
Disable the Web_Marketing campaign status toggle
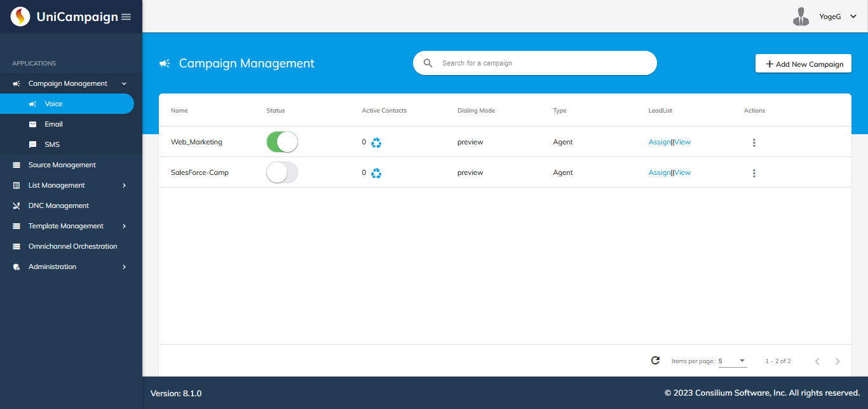282,142
